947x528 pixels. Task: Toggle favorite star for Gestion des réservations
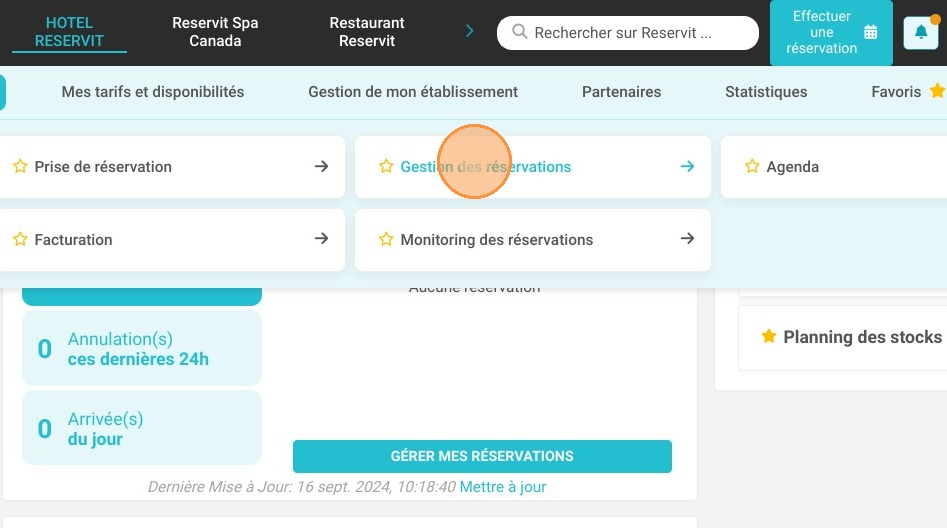click(386, 166)
